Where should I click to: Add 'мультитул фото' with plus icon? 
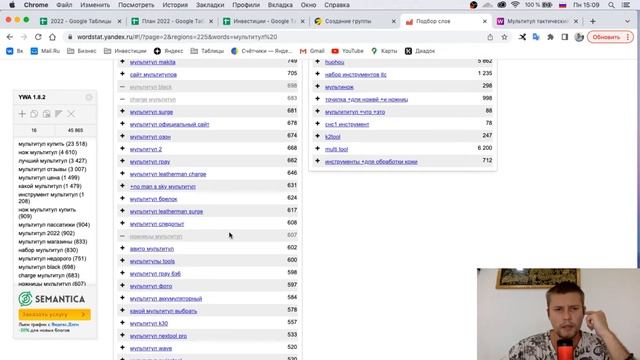pos(122,285)
